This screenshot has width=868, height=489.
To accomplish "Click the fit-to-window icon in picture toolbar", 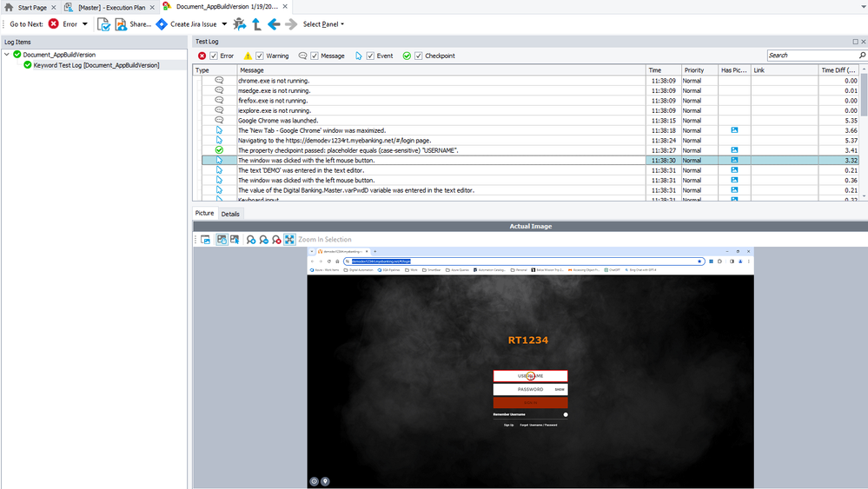I will point(289,240).
